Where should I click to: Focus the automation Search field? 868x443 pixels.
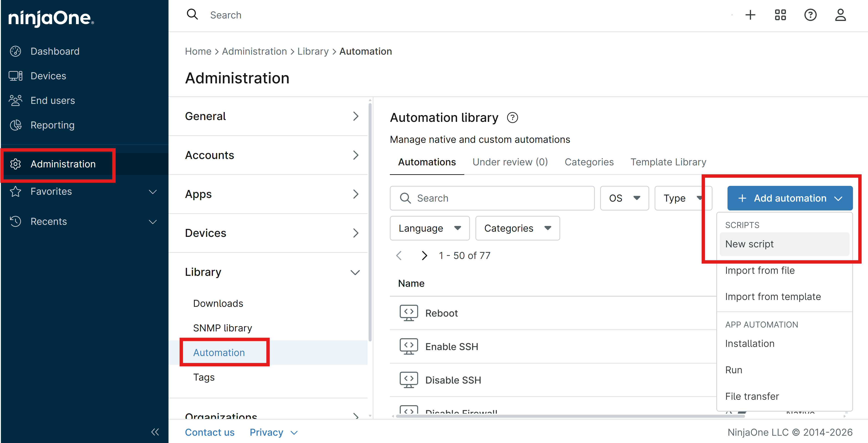(492, 198)
